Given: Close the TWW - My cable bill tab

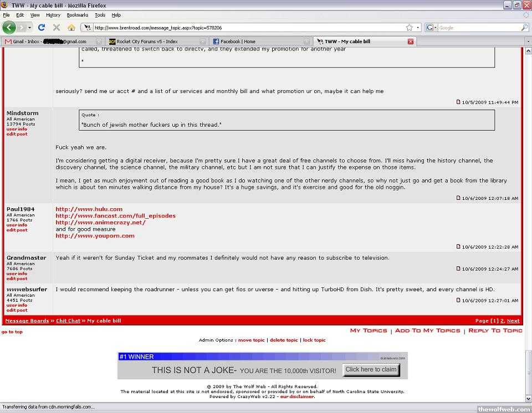Looking at the screenshot, I should click(x=411, y=42).
